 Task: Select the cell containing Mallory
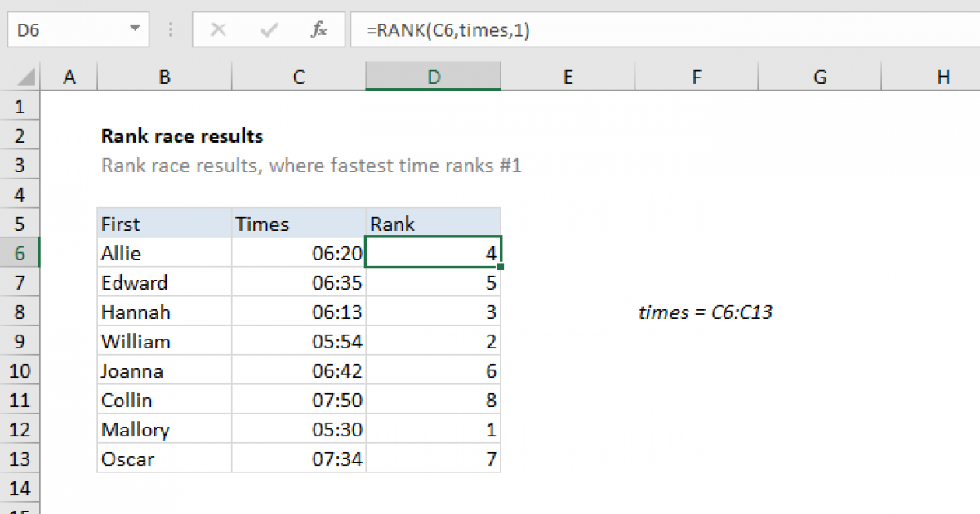click(164, 430)
